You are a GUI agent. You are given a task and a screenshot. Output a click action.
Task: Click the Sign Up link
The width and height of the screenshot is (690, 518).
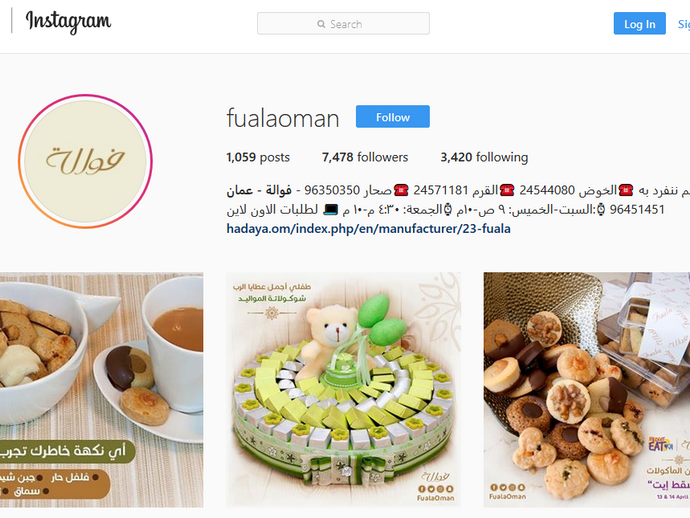point(684,24)
